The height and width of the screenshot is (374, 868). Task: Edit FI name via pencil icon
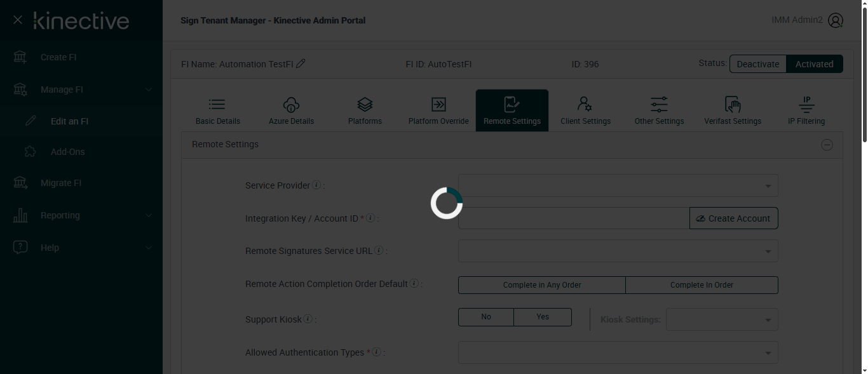301,63
